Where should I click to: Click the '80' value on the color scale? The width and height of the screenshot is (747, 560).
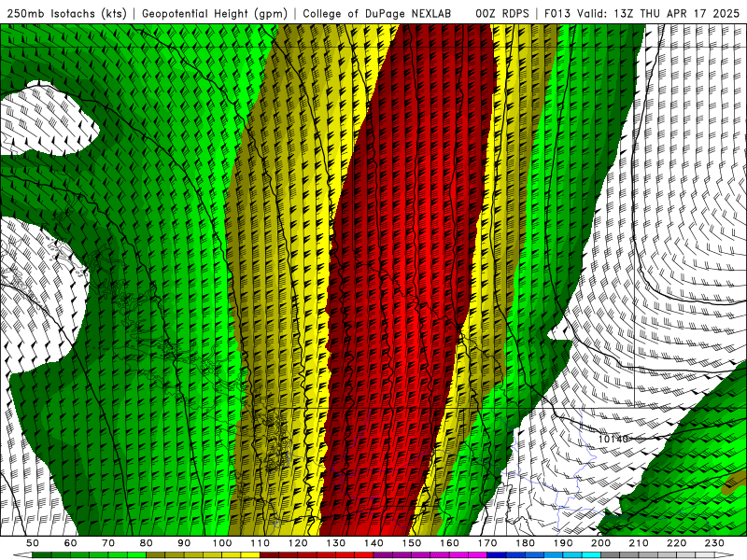pos(146,543)
